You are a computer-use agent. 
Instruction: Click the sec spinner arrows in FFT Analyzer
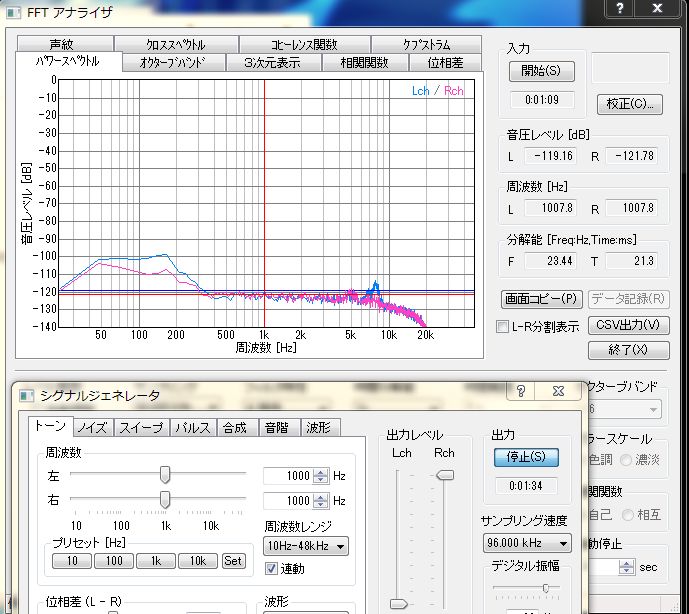[x=626, y=567]
